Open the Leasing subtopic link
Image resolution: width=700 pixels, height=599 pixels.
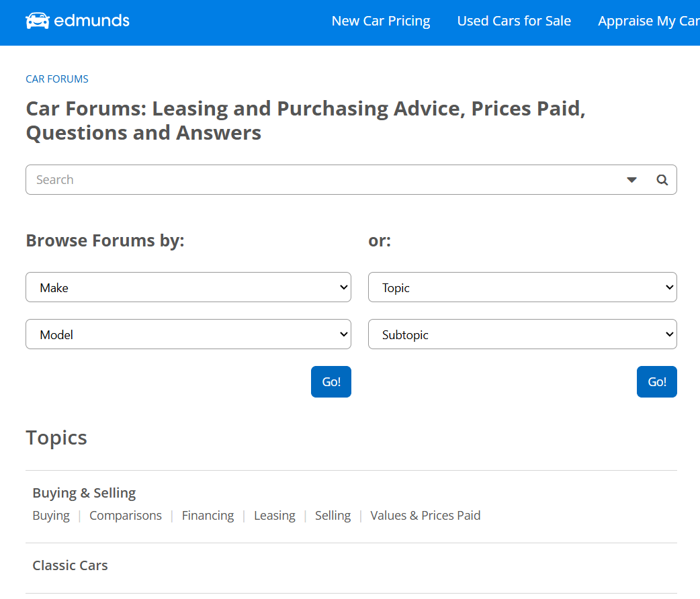275,516
